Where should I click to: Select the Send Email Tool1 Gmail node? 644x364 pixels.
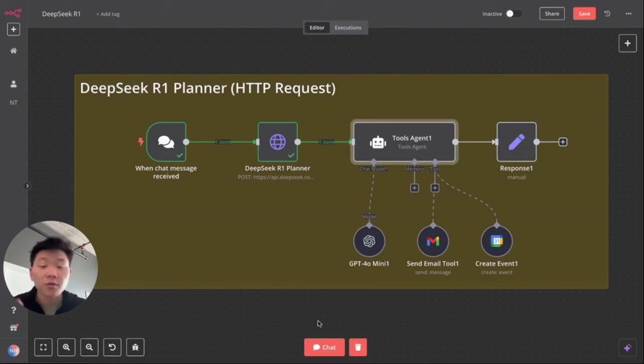(x=433, y=241)
